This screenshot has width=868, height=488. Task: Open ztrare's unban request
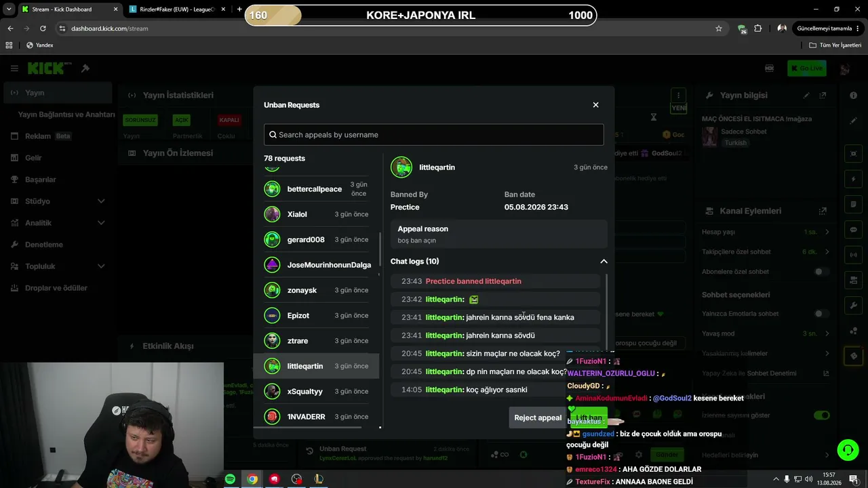click(316, 341)
